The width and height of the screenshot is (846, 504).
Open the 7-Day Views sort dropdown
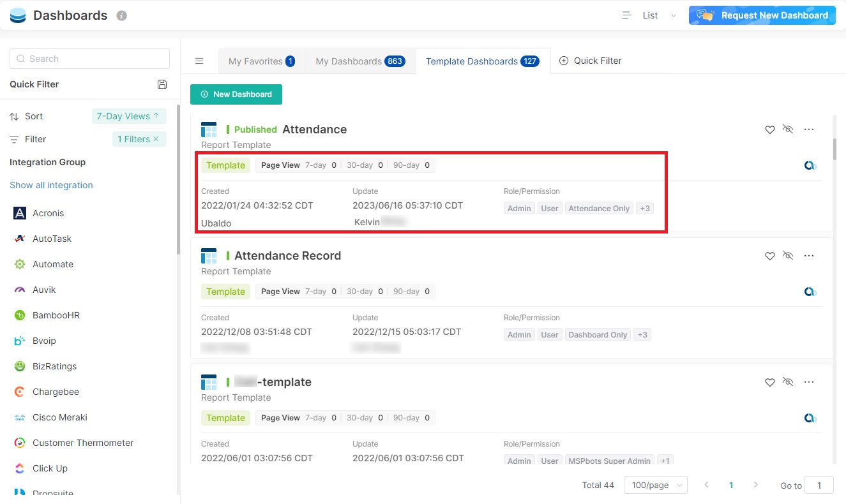click(x=128, y=115)
